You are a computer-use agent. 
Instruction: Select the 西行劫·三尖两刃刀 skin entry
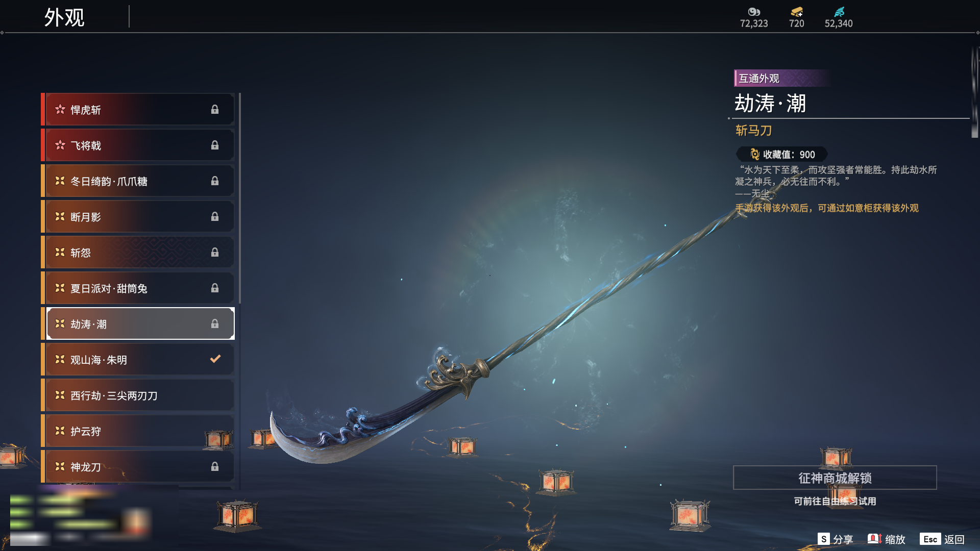(x=138, y=395)
